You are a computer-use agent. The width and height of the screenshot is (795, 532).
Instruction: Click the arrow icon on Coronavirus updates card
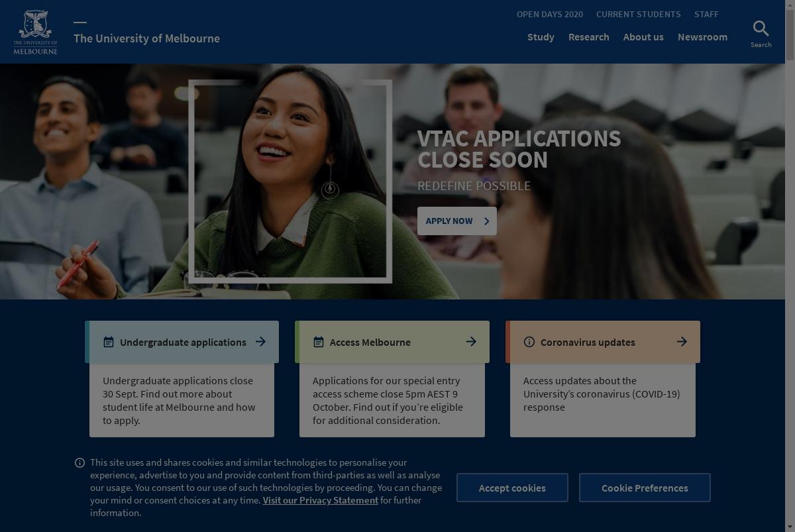pyautogui.click(x=682, y=342)
